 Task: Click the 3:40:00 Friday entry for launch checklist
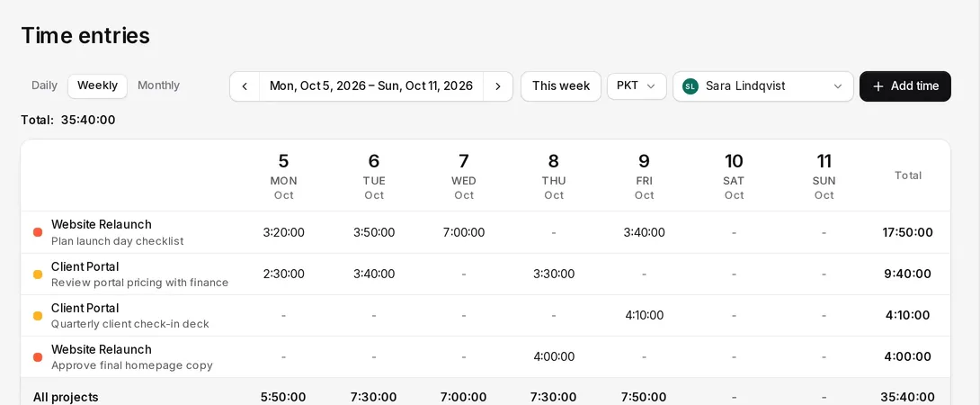644,232
